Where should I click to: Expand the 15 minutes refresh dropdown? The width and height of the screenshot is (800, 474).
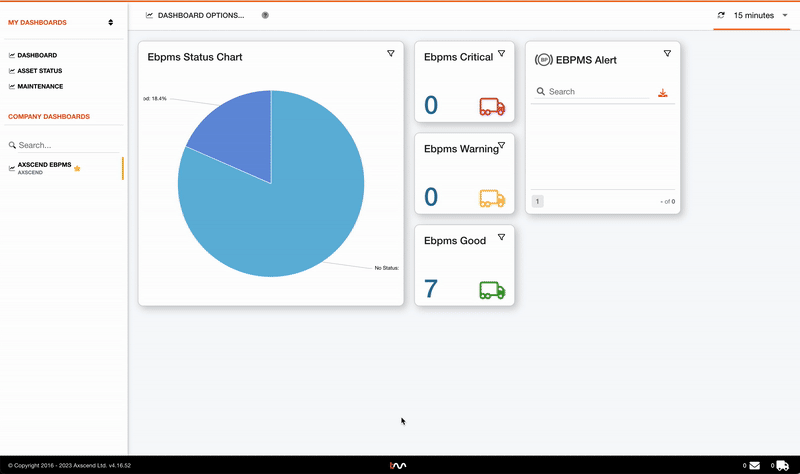[x=753, y=15]
